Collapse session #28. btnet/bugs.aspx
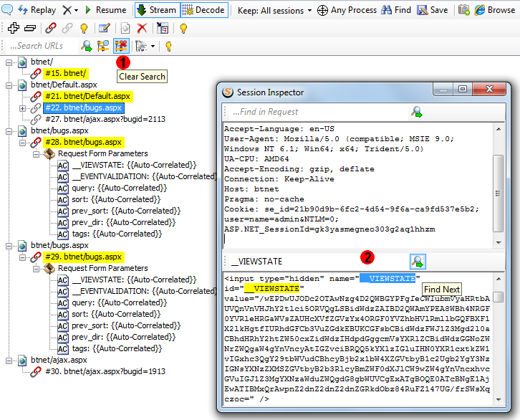520x420 pixels. point(22,143)
